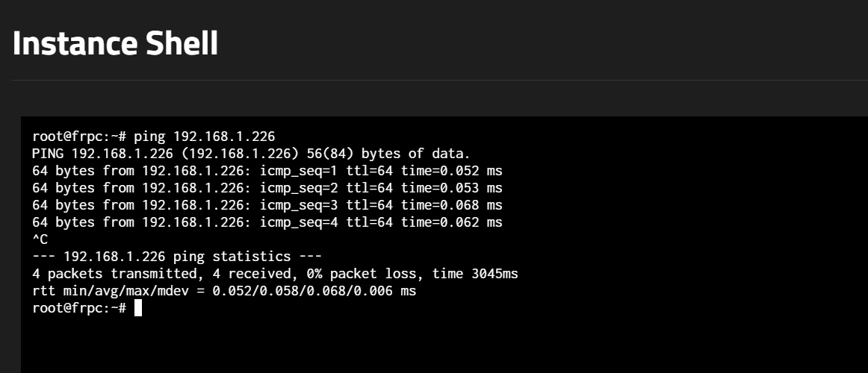The width and height of the screenshot is (868, 373).
Task: Click the icmp_seq=1 reply line
Action: (267, 171)
